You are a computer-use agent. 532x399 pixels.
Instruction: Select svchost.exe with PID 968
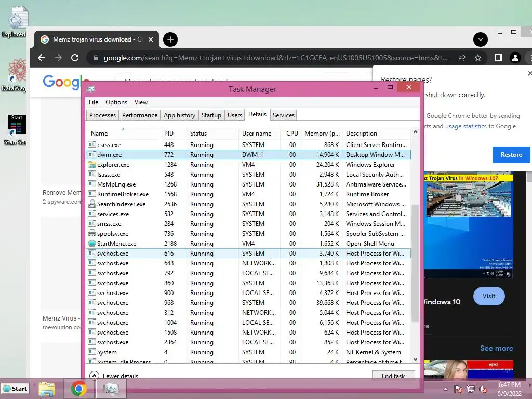tap(248, 303)
